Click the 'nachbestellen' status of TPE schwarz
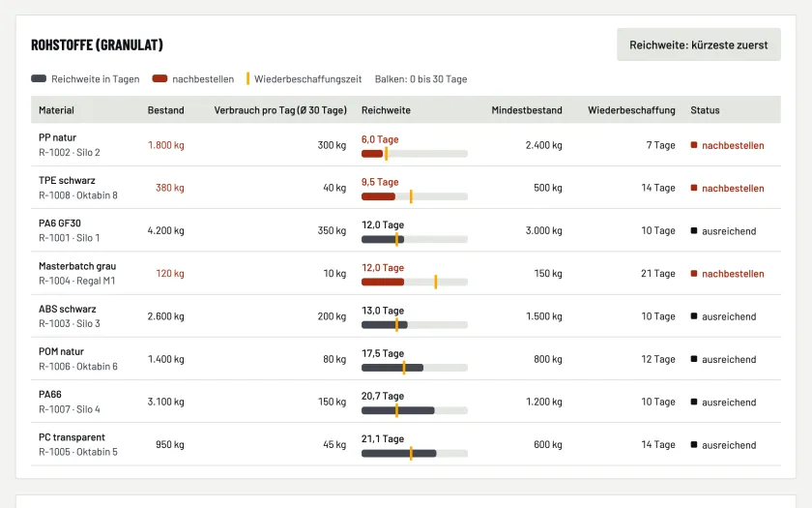The image size is (812, 508). [733, 188]
